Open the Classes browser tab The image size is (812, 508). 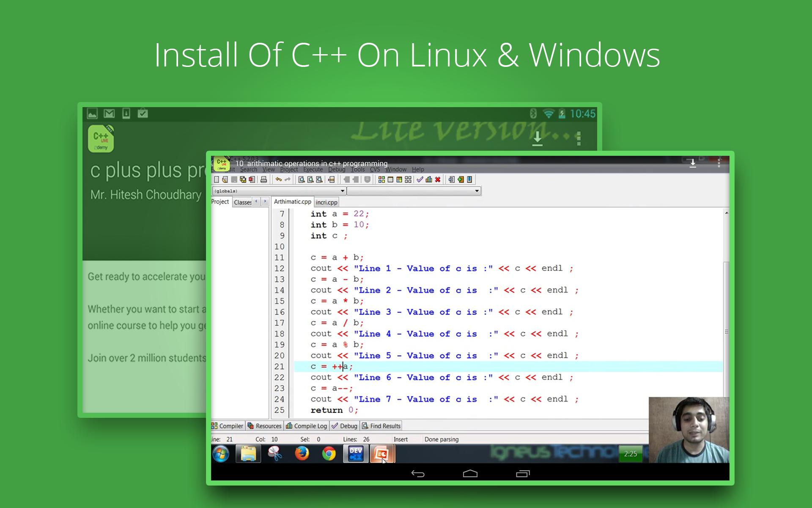pos(242,202)
